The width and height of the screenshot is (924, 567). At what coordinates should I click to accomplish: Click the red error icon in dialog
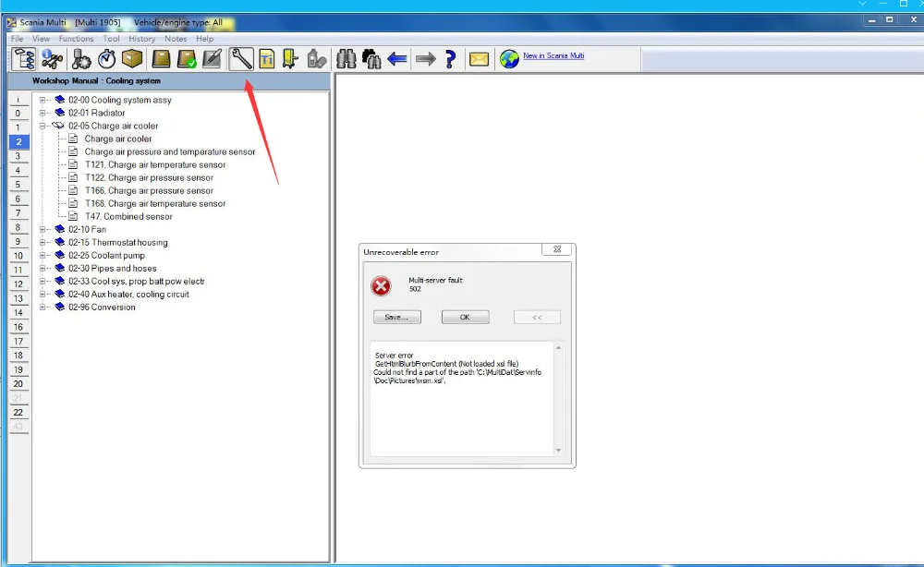click(x=381, y=286)
